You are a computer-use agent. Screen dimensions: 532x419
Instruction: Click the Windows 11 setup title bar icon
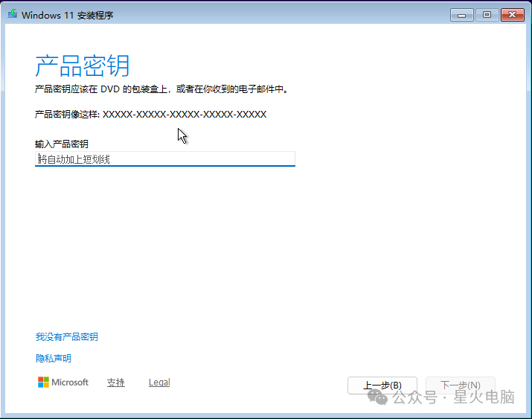(13, 14)
